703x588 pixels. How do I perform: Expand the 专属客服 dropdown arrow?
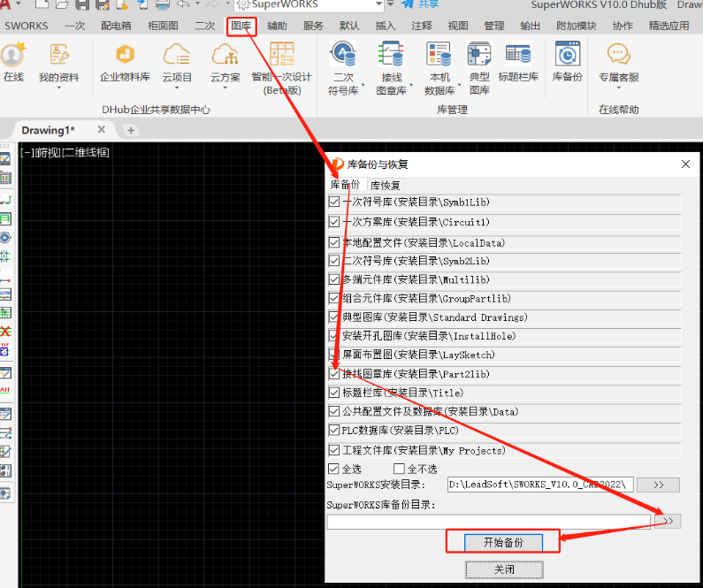tap(619, 88)
